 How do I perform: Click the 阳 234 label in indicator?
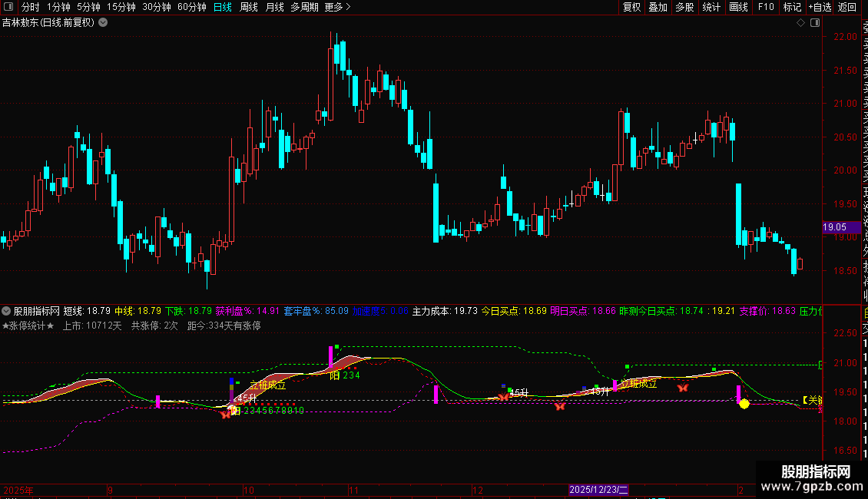344,375
